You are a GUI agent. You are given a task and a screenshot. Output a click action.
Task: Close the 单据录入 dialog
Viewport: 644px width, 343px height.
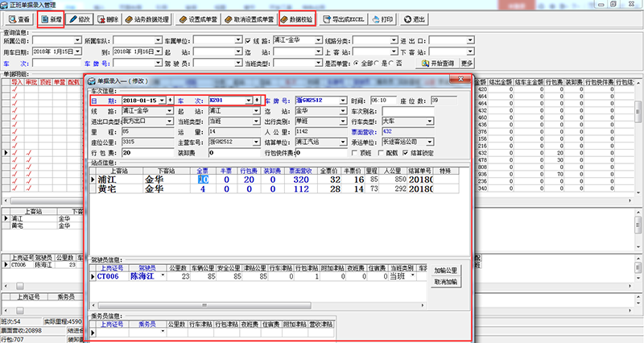pos(460,79)
